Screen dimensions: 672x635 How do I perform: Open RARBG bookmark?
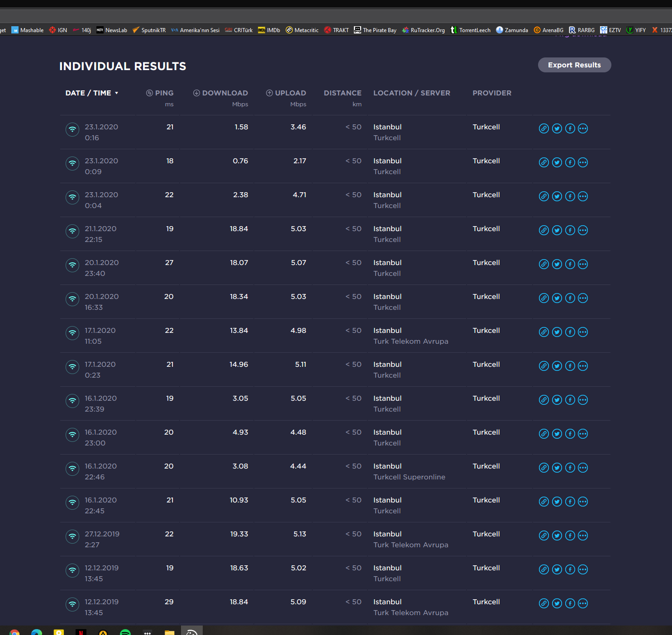click(x=582, y=30)
